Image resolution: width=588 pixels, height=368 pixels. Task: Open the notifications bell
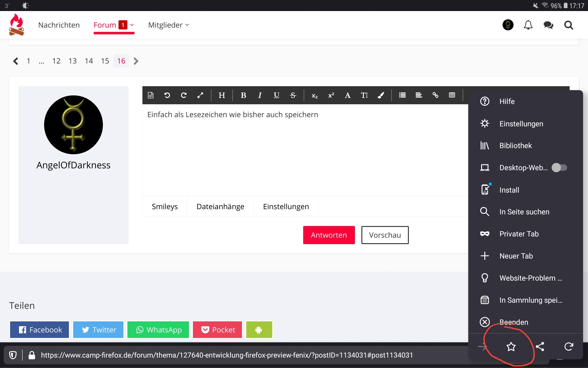click(x=528, y=25)
